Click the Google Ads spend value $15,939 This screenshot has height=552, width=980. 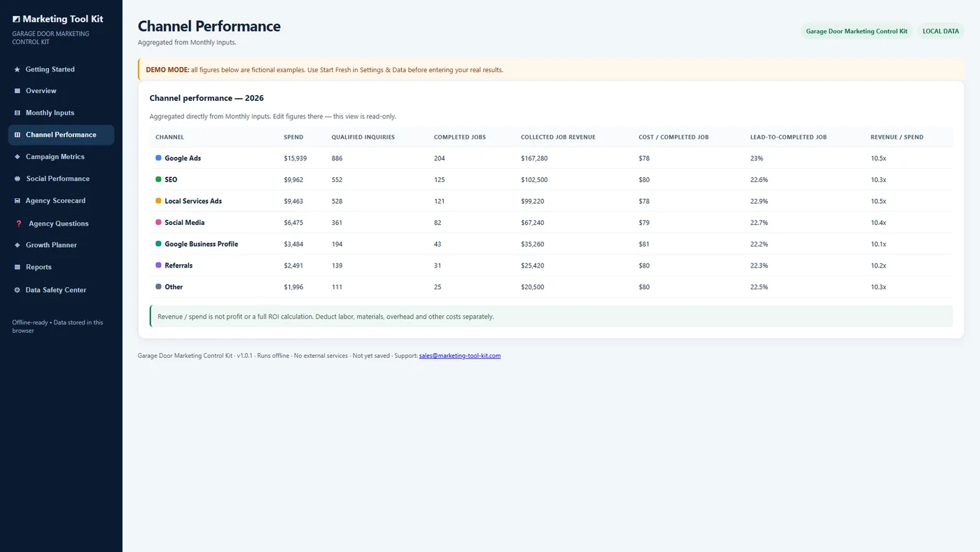(x=295, y=158)
